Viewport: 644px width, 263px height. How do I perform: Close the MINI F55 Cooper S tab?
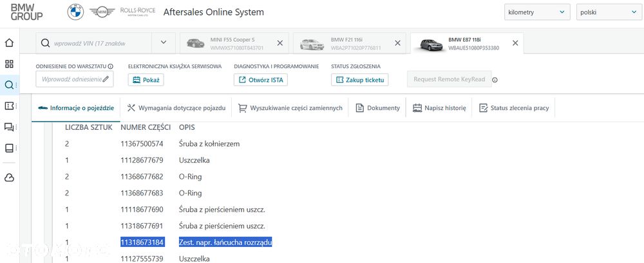click(279, 42)
